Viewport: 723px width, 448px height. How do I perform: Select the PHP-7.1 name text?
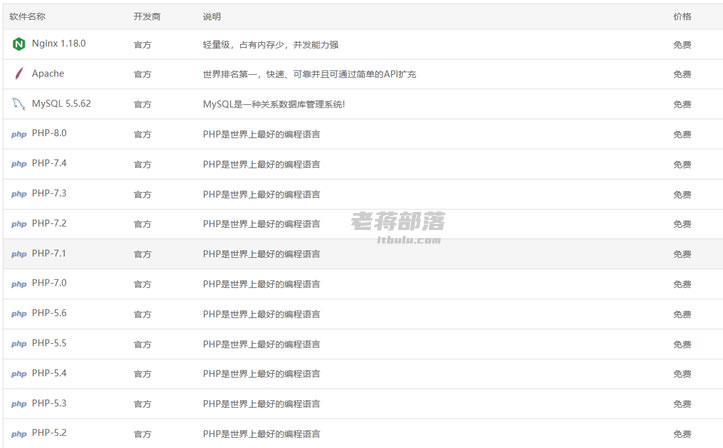49,253
